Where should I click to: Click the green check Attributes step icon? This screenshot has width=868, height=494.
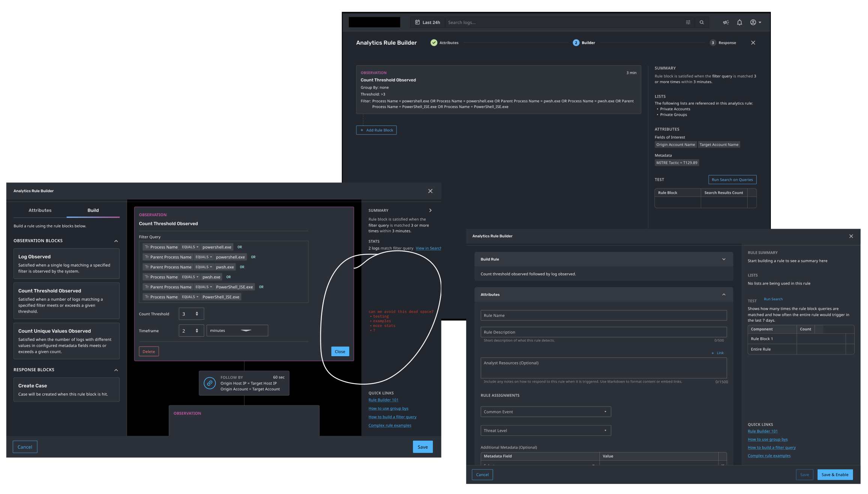(x=434, y=43)
